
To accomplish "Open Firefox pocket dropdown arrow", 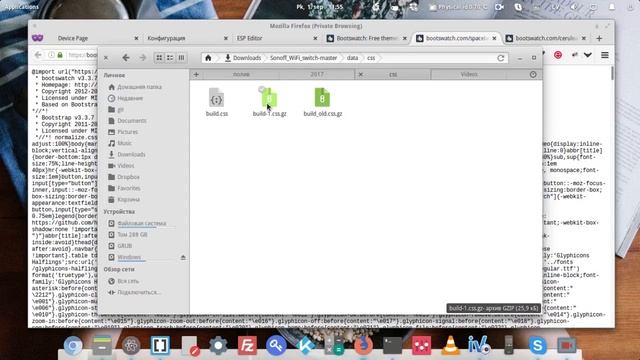I will click(x=588, y=55).
